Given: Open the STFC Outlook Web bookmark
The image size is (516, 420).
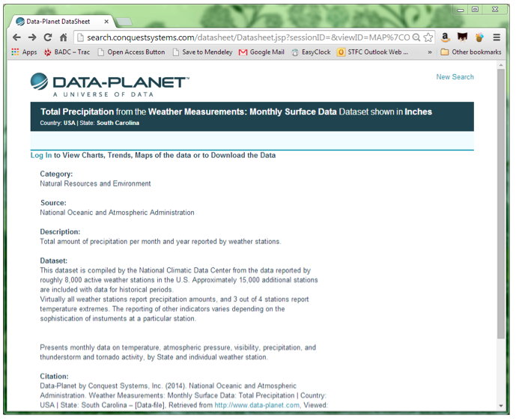Looking at the screenshot, I should coord(373,52).
